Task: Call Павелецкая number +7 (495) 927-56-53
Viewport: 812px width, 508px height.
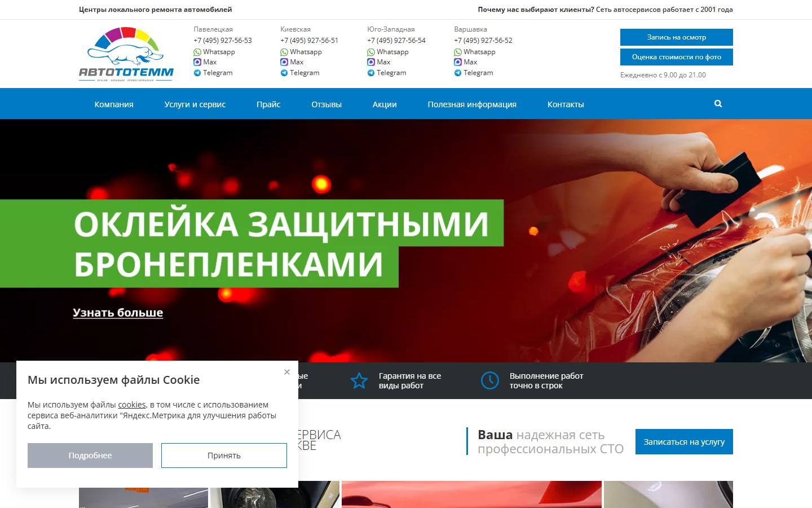Action: (223, 41)
